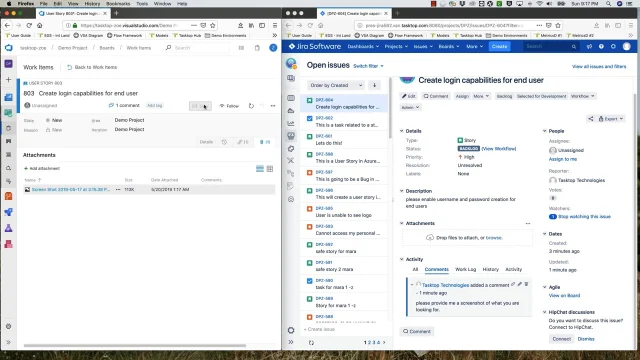Viewport: 640px width, 360px height.
Task: Click Edit button on Jira issue
Action: coord(408,96)
